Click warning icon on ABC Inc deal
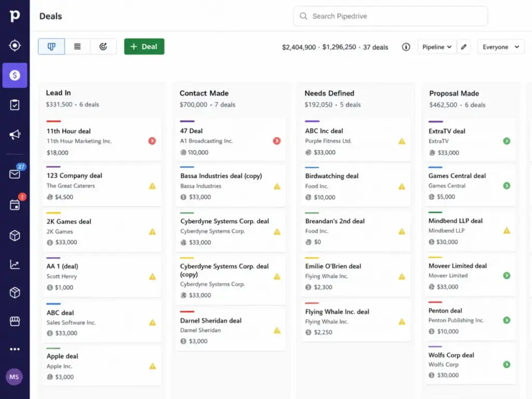The height and width of the screenshot is (399, 532). pos(402,141)
